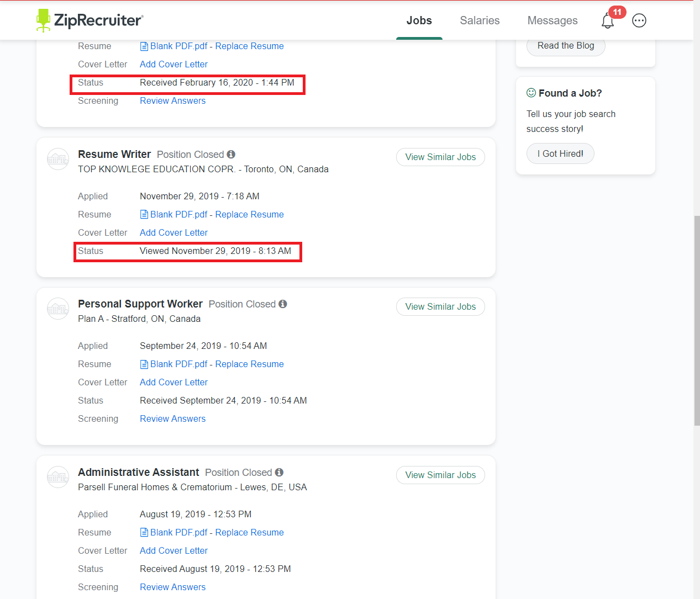Open the more options ellipsis menu
This screenshot has width=700, height=599.
[x=639, y=20]
